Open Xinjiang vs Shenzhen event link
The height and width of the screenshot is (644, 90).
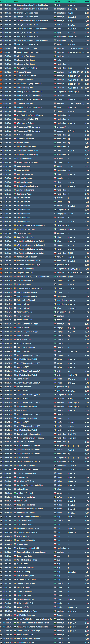point(25,103)
